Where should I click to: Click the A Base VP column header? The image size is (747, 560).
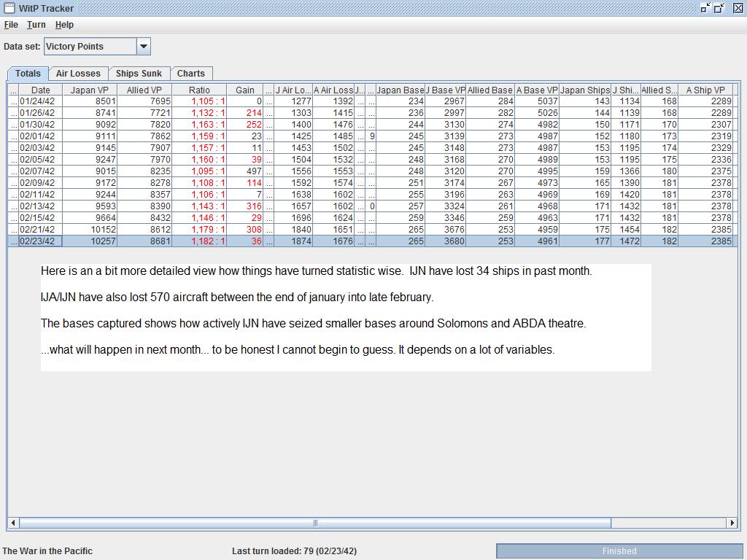click(536, 90)
